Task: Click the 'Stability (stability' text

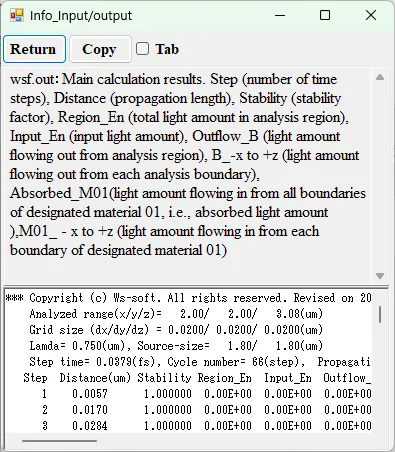Action: point(290,98)
